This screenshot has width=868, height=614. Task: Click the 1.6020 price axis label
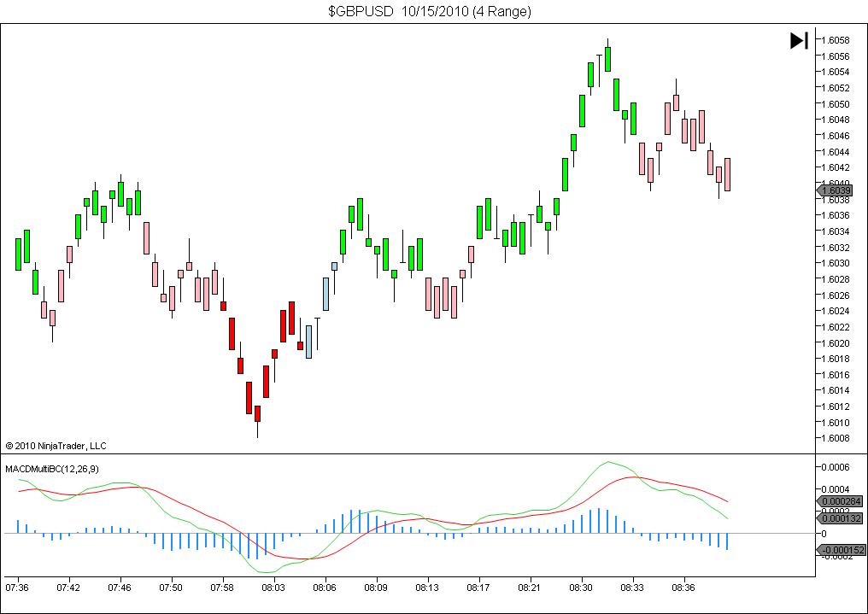pyautogui.click(x=836, y=343)
